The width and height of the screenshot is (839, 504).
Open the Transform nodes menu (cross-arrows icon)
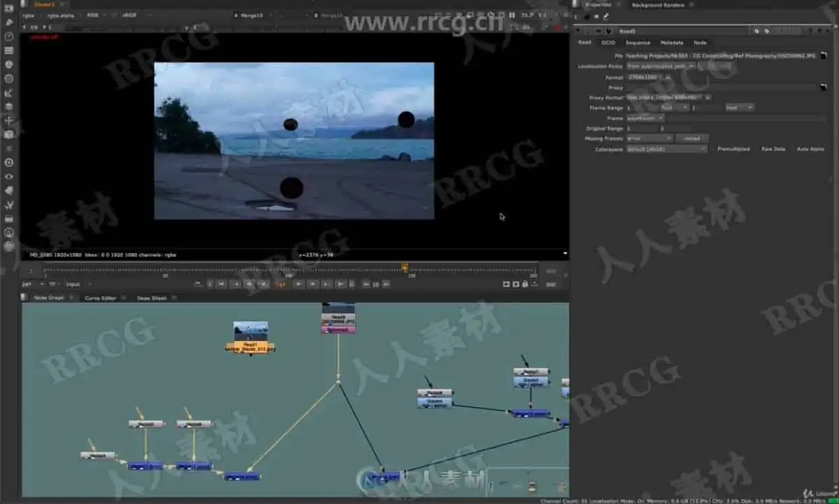[x=9, y=120]
